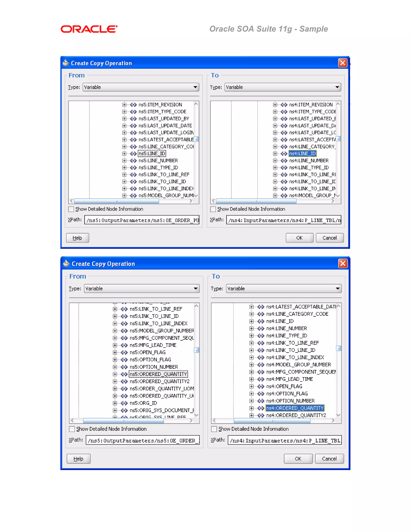Select ns4:LINE_TYPE_ID row in bottom To tree
Screen dimensions: 411x532
(x=287, y=336)
